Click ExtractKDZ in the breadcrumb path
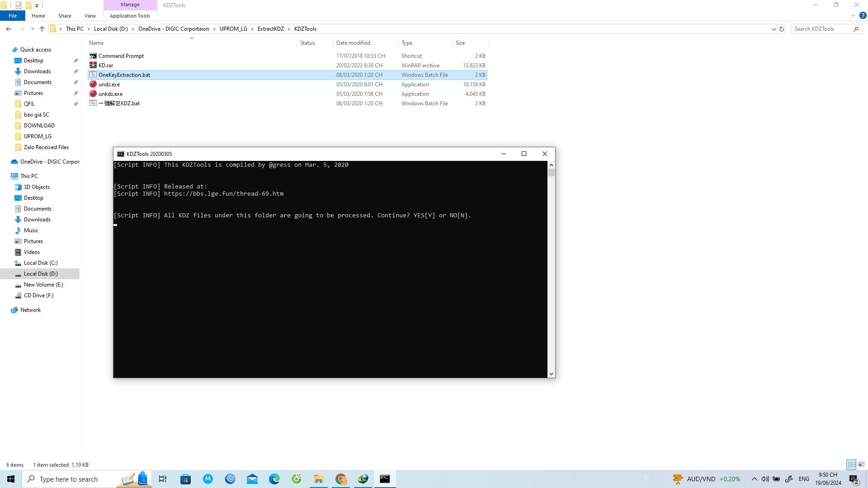The width and height of the screenshot is (868, 488). (x=270, y=29)
